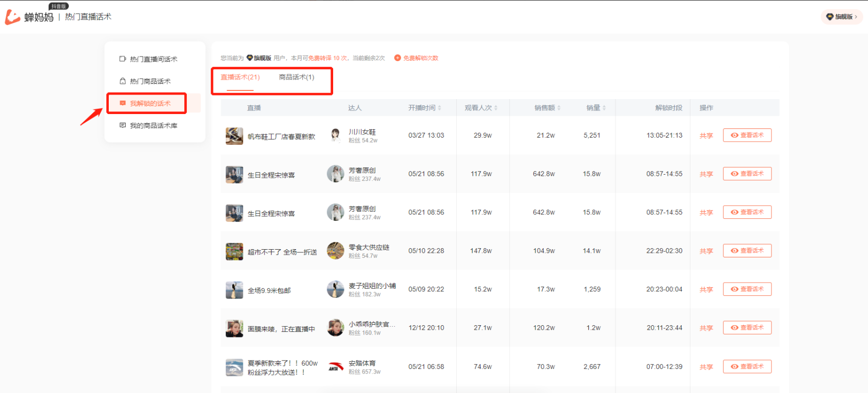The image size is (868, 393).
Task: Click 共享 in the 麦子姐姐的小铺 row
Action: tap(706, 290)
